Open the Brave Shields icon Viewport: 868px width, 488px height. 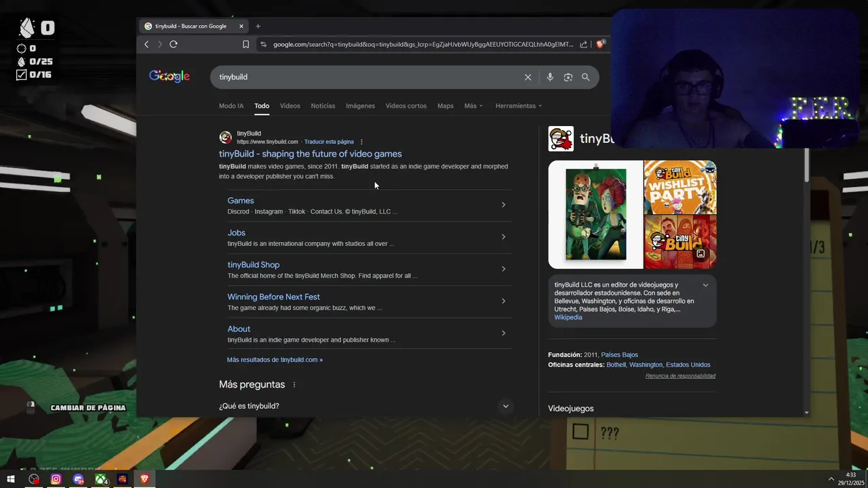pyautogui.click(x=600, y=44)
